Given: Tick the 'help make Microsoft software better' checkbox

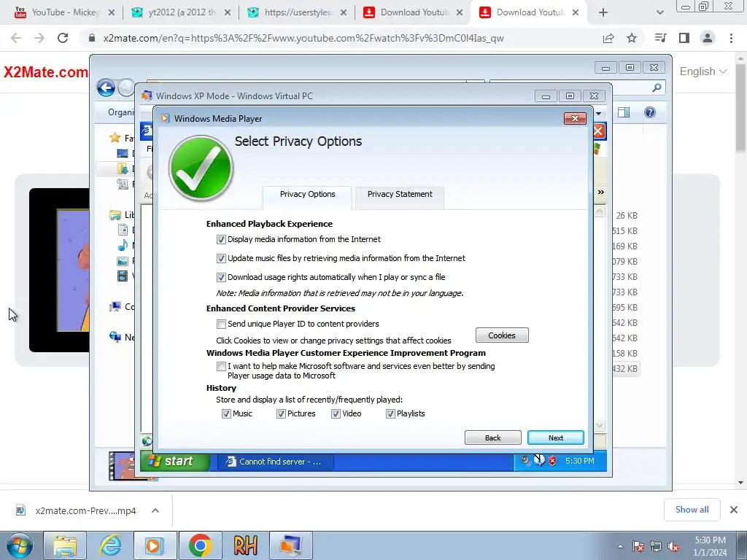Looking at the screenshot, I should 221,366.
